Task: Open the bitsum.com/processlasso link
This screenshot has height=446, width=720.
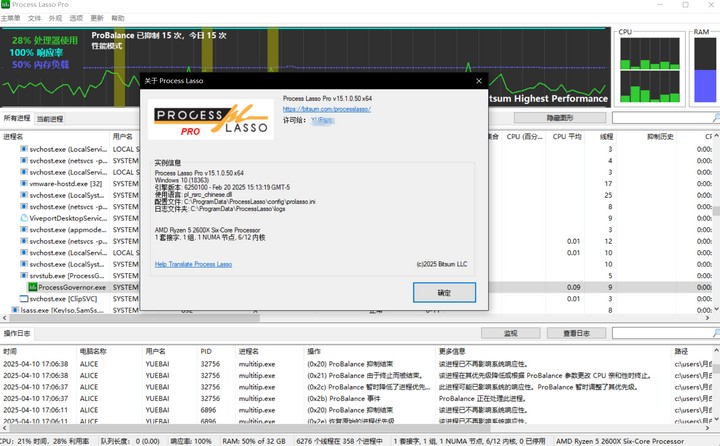Action: (x=326, y=109)
